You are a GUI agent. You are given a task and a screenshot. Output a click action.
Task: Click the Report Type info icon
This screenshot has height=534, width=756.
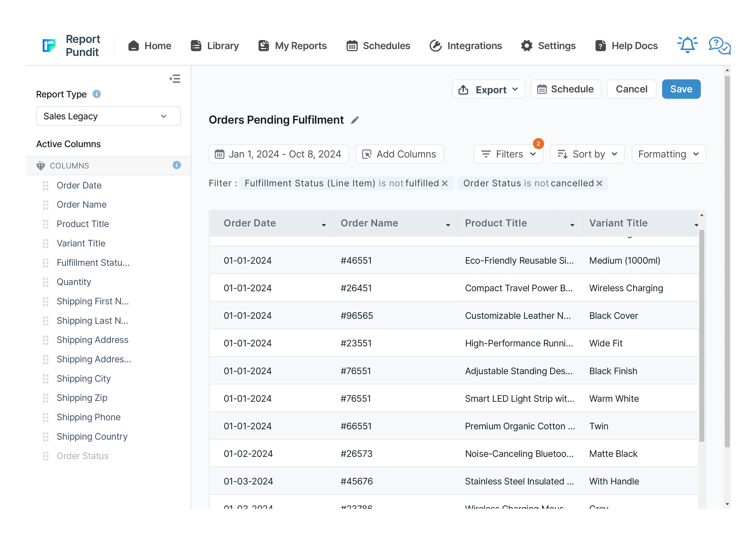(97, 94)
